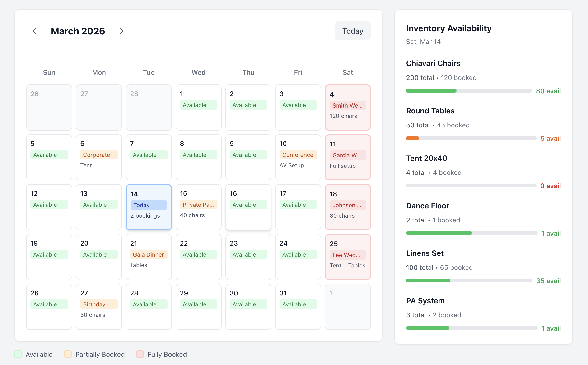588x365 pixels.
Task: Select March 14 showing 2 bookings
Action: 149,207
